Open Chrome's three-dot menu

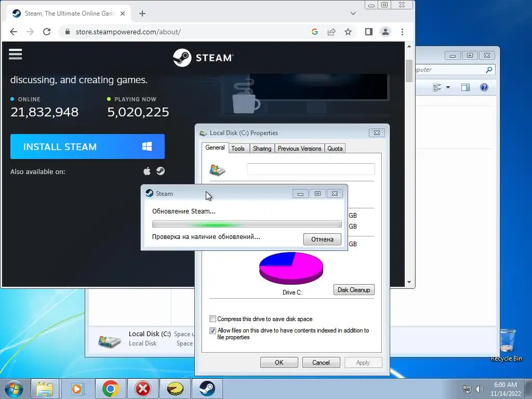coord(403,32)
